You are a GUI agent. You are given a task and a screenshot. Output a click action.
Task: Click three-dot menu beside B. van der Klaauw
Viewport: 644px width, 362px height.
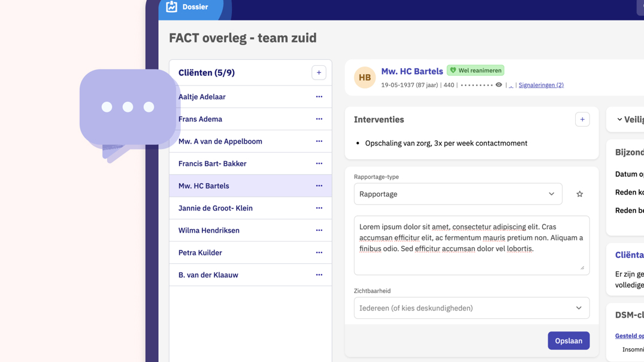pos(319,275)
